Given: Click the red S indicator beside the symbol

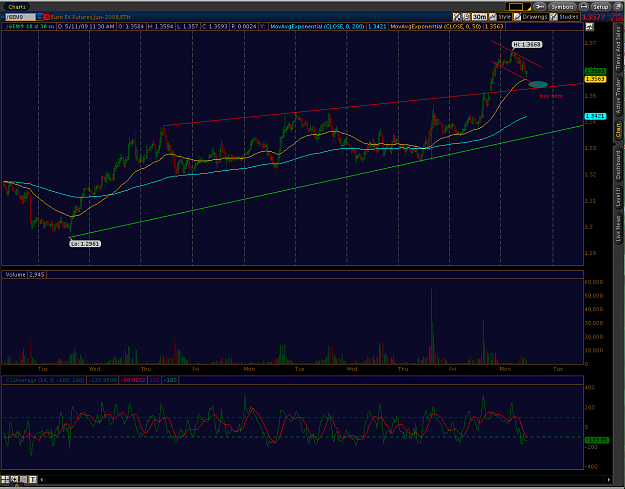Looking at the screenshot, I should [47, 17].
